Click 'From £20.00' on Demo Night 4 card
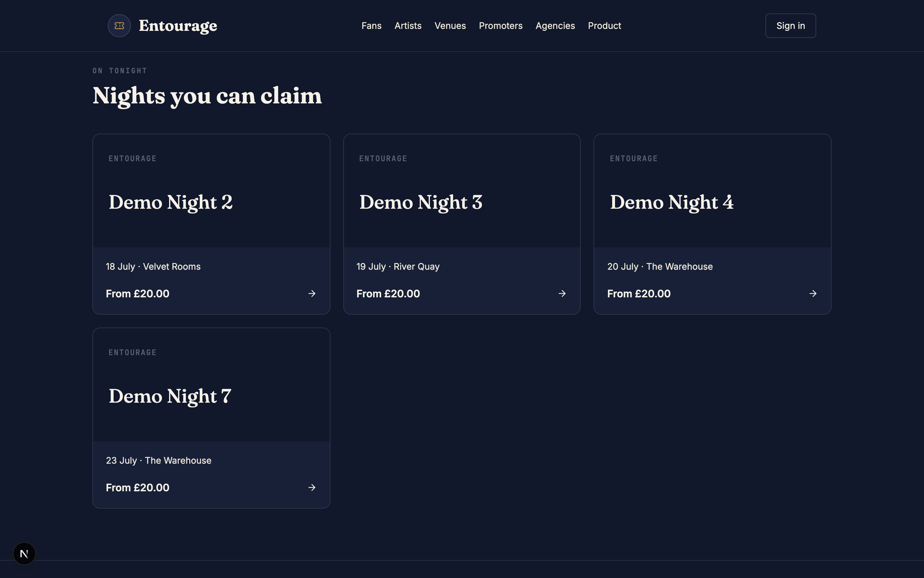The width and height of the screenshot is (924, 578). click(x=639, y=293)
